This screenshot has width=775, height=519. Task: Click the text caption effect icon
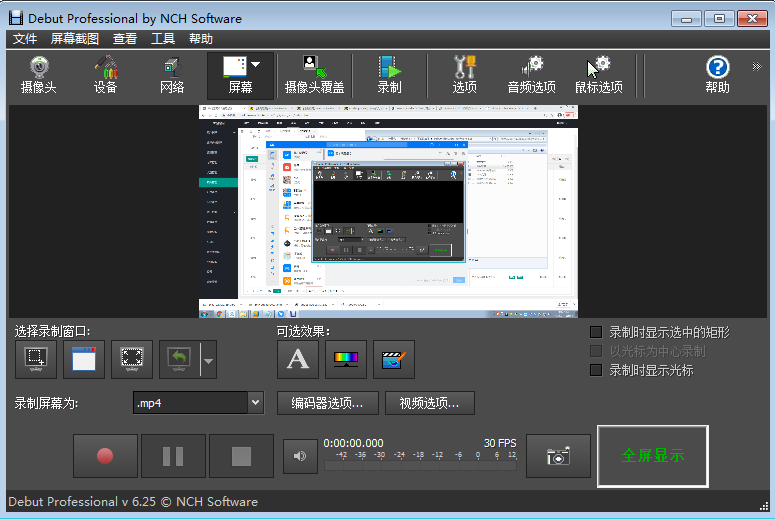coord(298,360)
